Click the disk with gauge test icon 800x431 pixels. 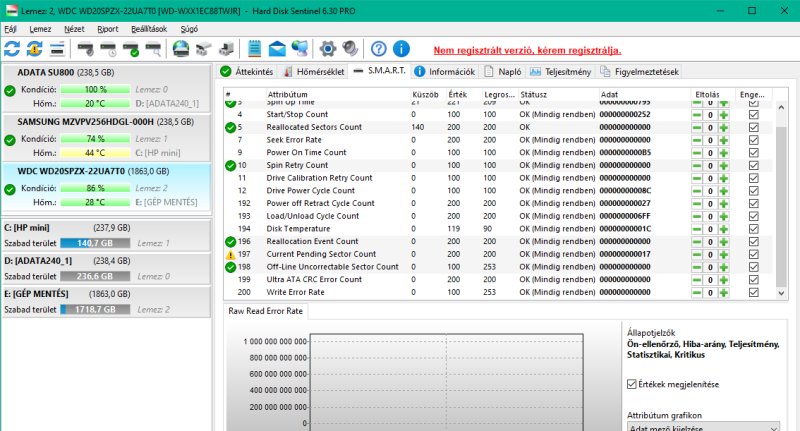coord(85,49)
